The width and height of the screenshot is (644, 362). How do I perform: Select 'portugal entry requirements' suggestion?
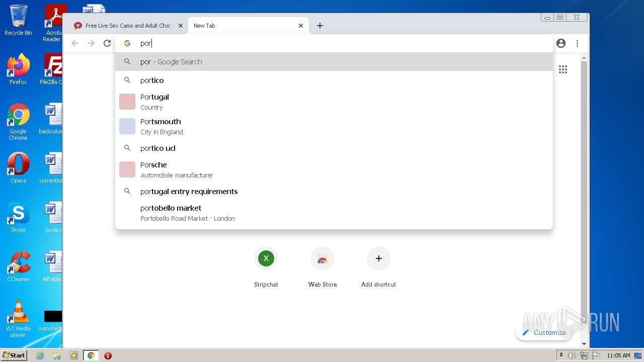click(334, 192)
